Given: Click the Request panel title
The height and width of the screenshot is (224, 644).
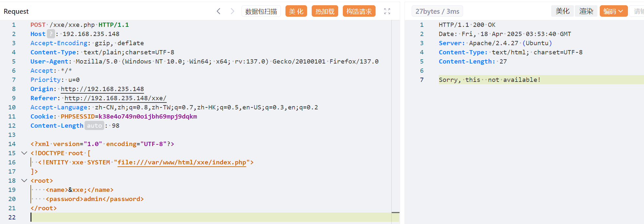Looking at the screenshot, I should 16,11.
